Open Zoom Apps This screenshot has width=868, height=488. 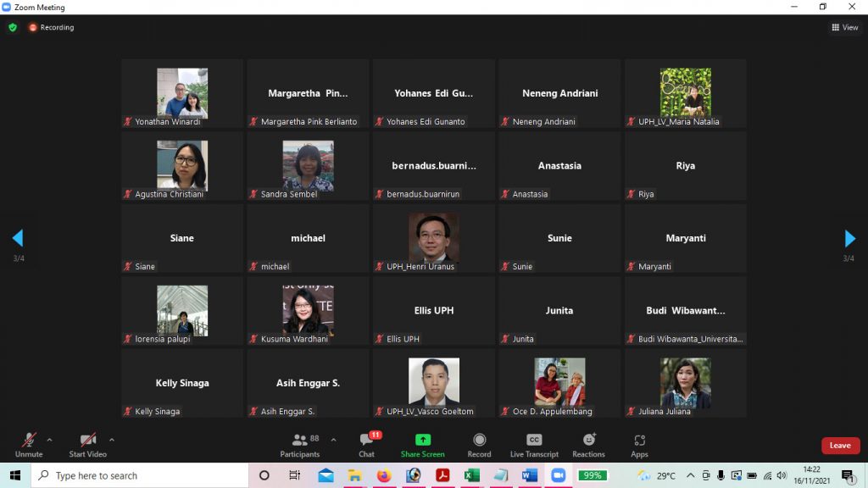(639, 444)
